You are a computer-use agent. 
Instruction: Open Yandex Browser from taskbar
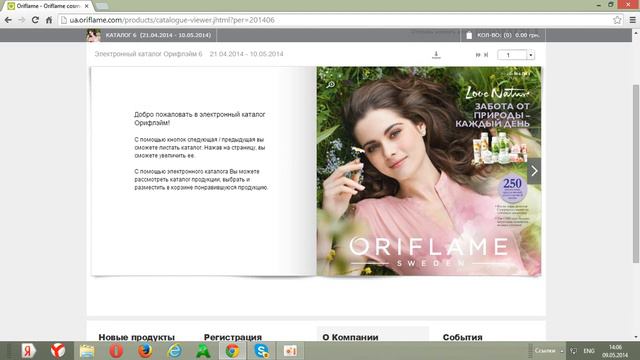tap(58, 351)
